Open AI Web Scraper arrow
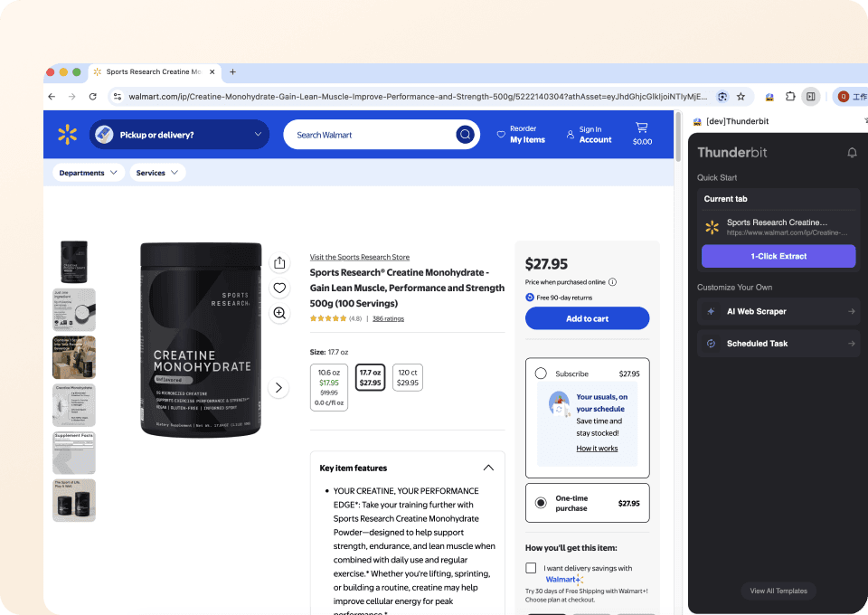This screenshot has height=615, width=868. click(x=852, y=312)
